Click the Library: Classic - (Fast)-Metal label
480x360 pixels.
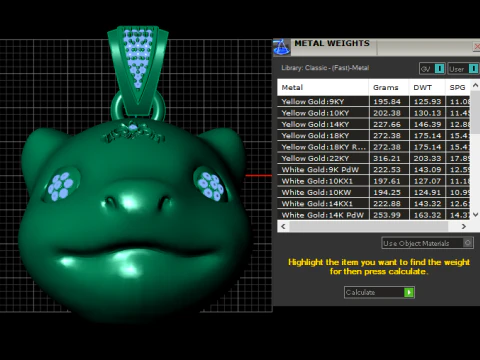click(x=325, y=68)
